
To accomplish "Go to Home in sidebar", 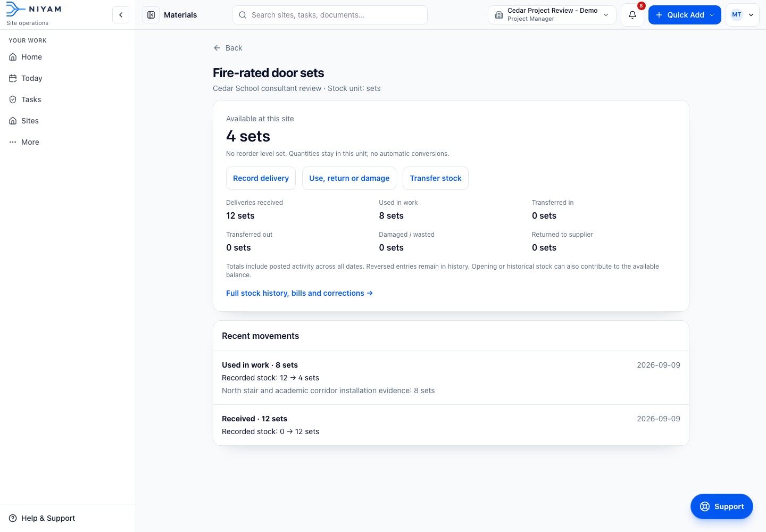I will [68, 57].
